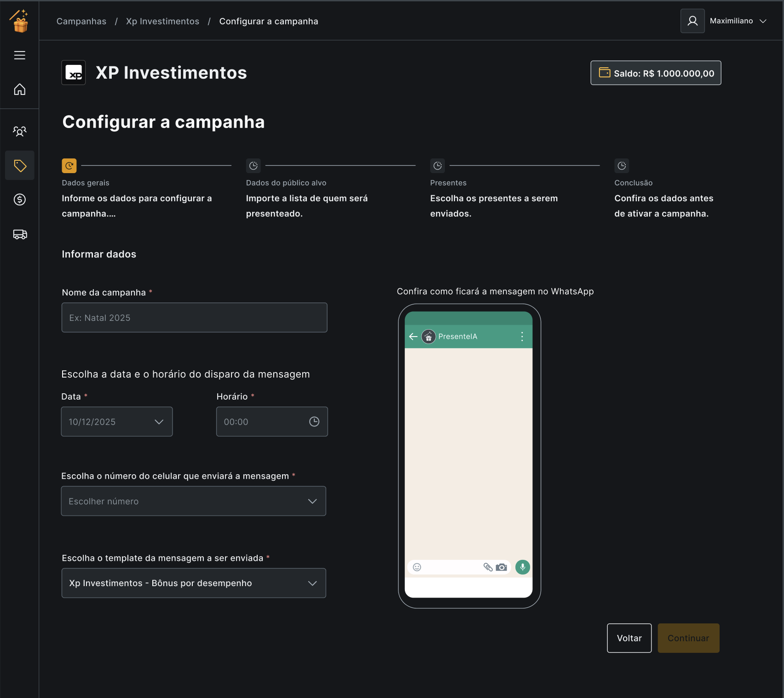The image size is (784, 698).
Task: Click Campanhas breadcrumb link
Action: click(x=81, y=21)
